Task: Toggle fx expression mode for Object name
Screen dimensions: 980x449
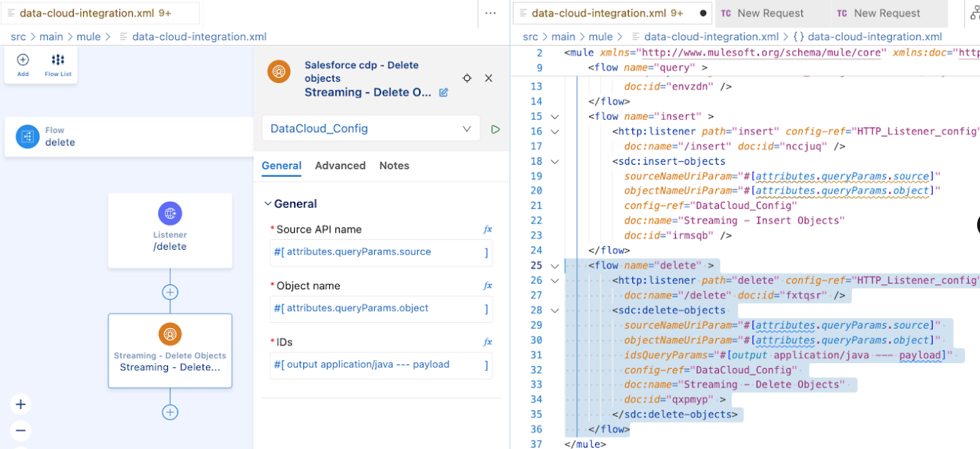Action: (x=487, y=286)
